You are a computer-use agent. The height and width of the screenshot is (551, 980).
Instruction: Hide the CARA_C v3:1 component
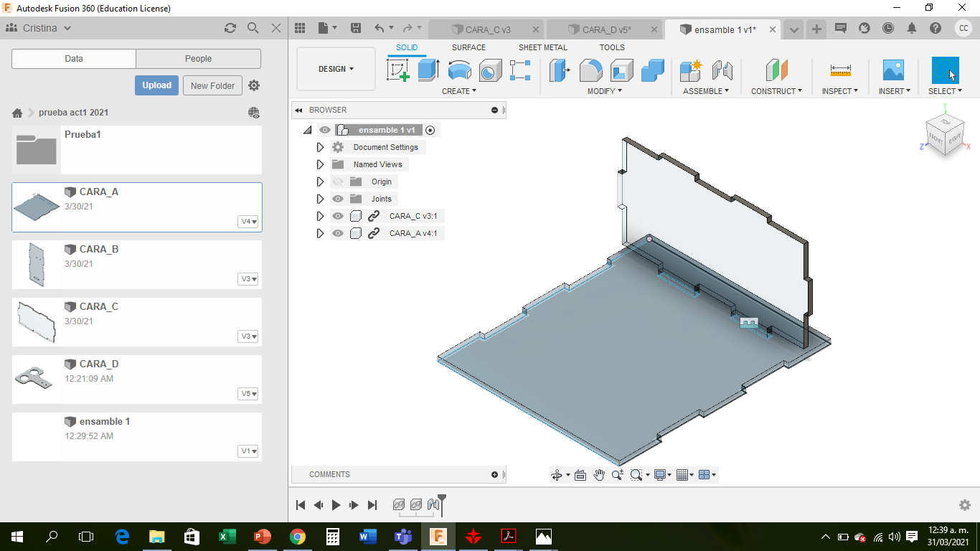click(x=338, y=216)
